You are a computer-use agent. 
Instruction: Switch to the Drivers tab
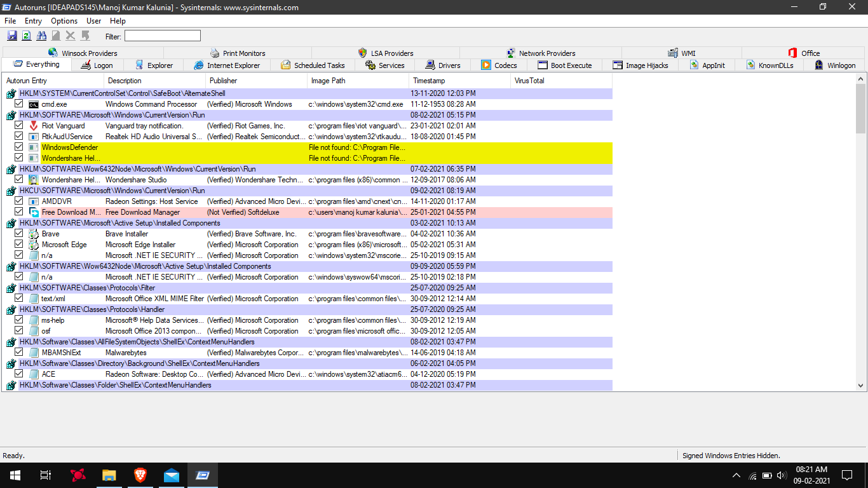pos(443,65)
